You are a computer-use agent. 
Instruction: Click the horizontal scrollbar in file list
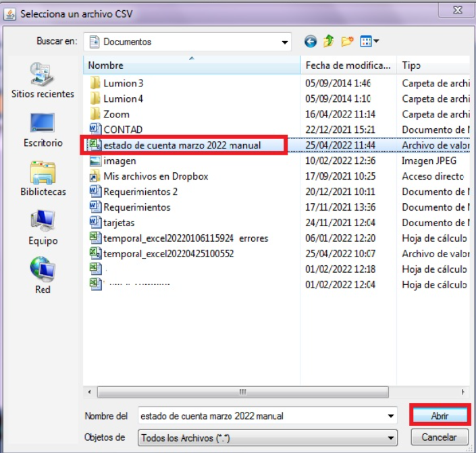click(x=242, y=392)
